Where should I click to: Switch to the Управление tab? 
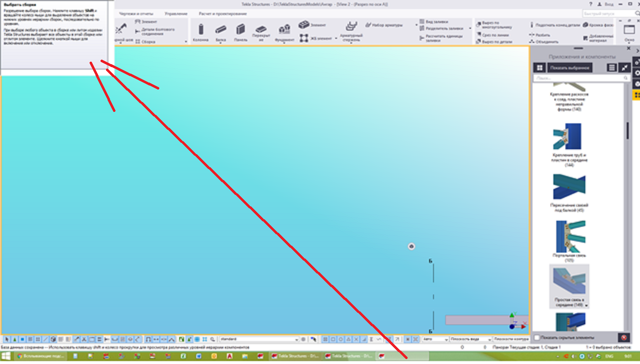tap(176, 13)
